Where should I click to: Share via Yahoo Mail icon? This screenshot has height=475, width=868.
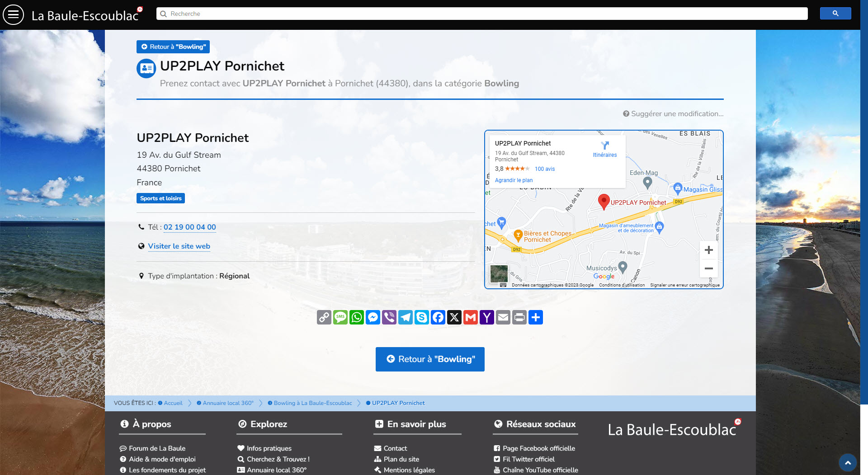coord(487,317)
